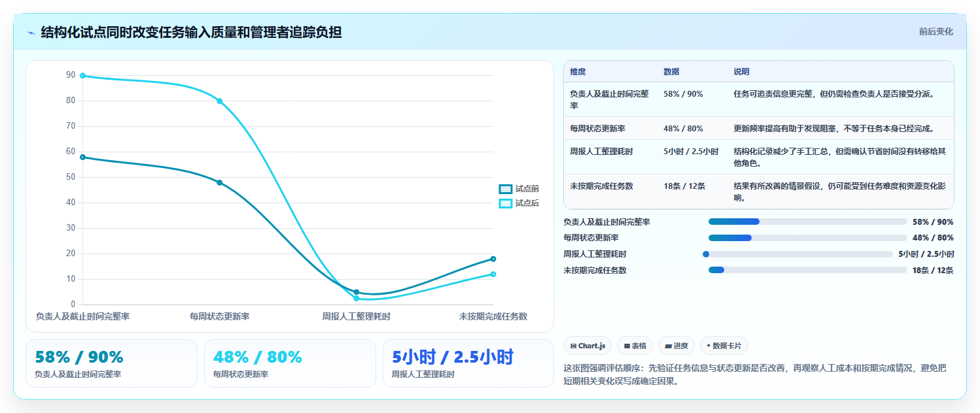
Task: Click table row label 负责人及截止时间完整率
Action: pos(610,99)
